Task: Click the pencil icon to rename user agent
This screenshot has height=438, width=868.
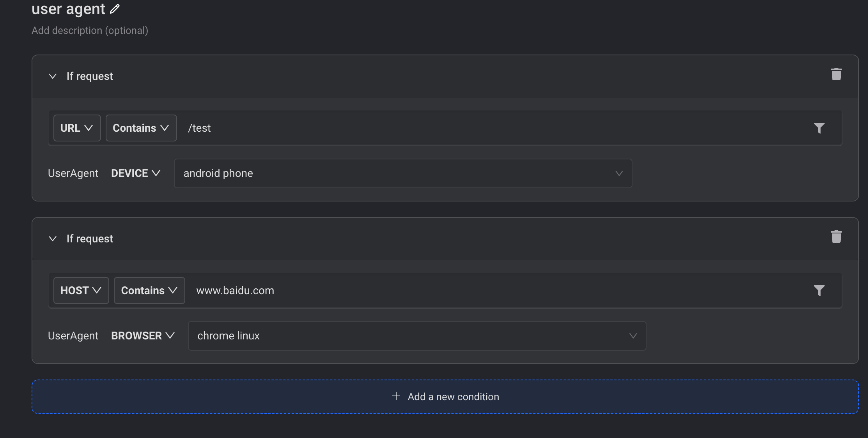Action: pyautogui.click(x=115, y=9)
